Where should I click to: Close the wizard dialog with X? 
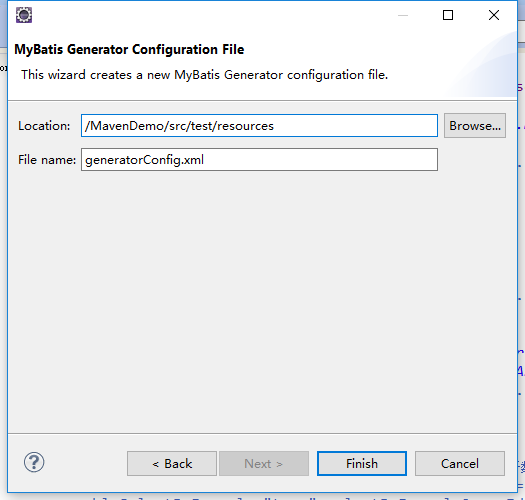(x=494, y=15)
